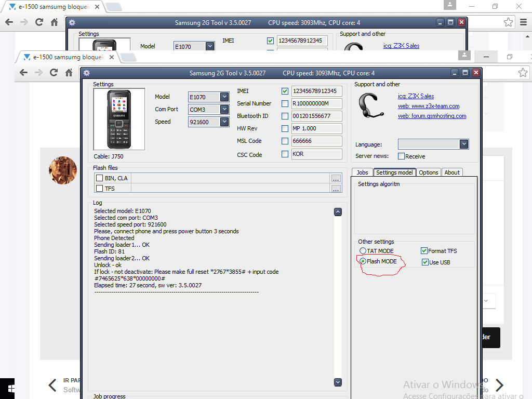Viewport: 532px width, 399px height.
Task: Uncheck the Format TFS option
Action: (424, 251)
